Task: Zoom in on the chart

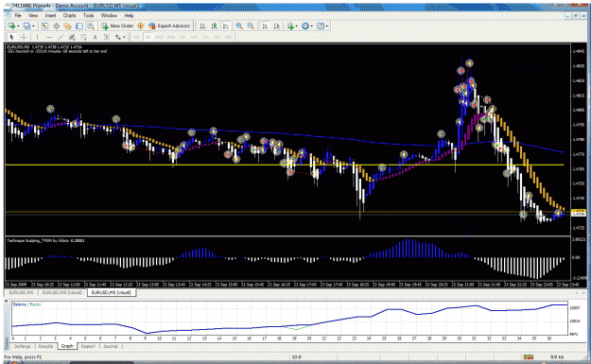Action: (x=239, y=26)
